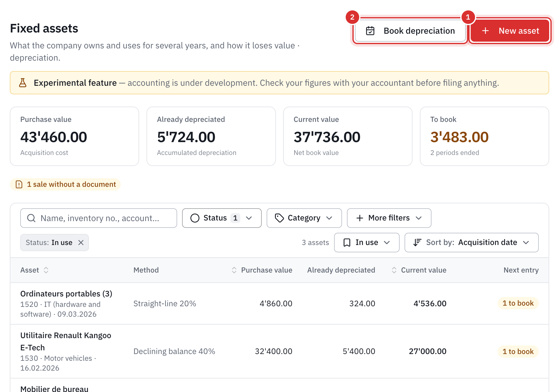Click the circle icon in the Status filter
559x392 pixels.
(x=195, y=218)
